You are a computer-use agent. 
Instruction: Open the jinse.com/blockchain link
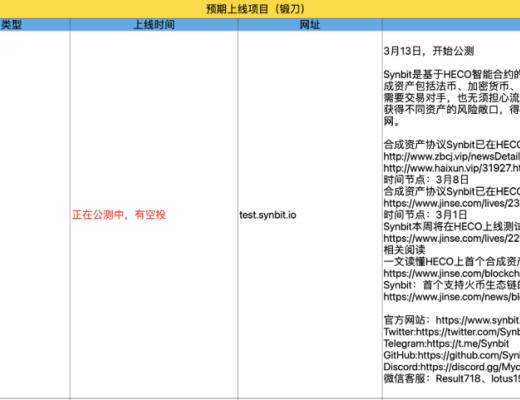point(452,273)
